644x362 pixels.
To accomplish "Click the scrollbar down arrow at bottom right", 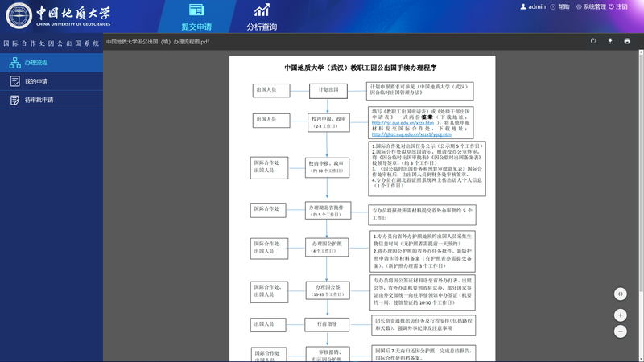I will [x=641, y=358].
